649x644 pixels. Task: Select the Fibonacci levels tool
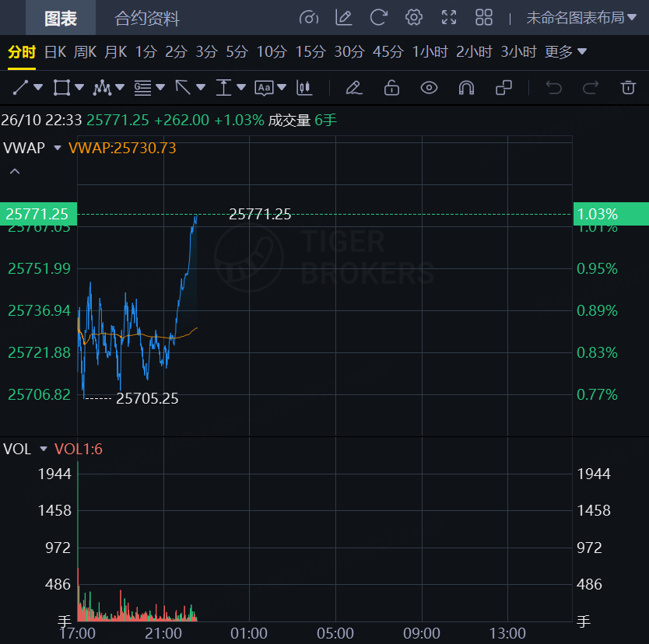pos(142,88)
